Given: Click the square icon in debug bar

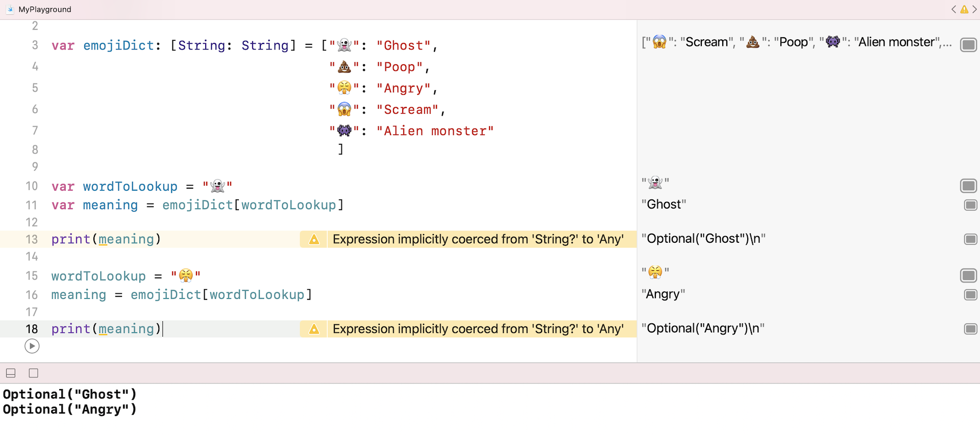Looking at the screenshot, I should point(34,373).
